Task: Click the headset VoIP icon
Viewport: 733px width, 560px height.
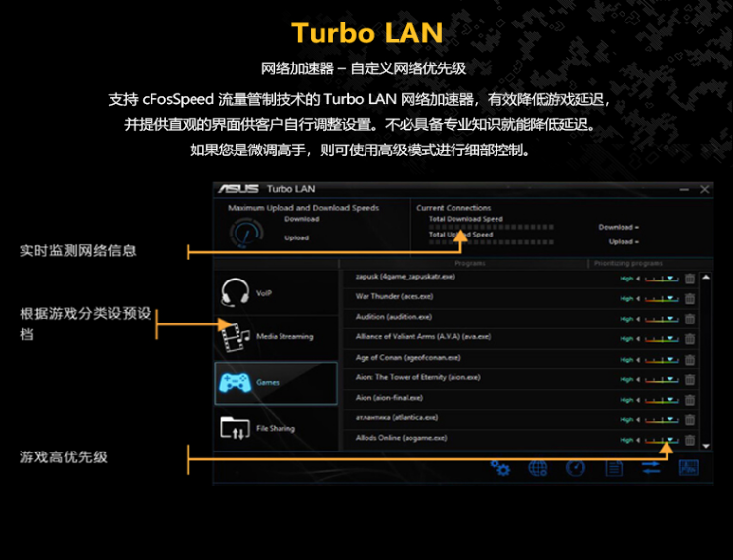Action: 235,292
